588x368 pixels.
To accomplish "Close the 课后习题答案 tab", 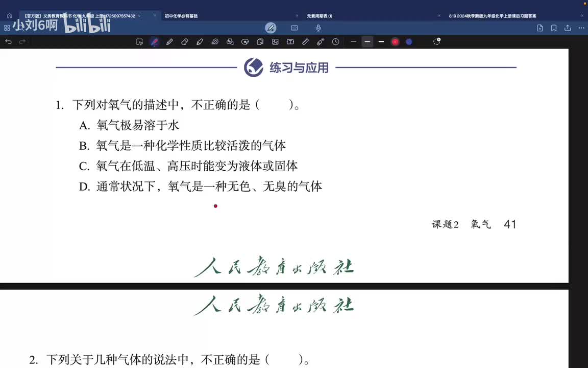I will (582, 16).
